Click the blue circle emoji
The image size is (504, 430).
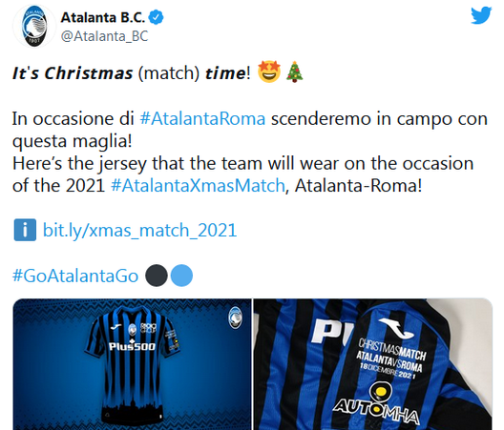(181, 276)
